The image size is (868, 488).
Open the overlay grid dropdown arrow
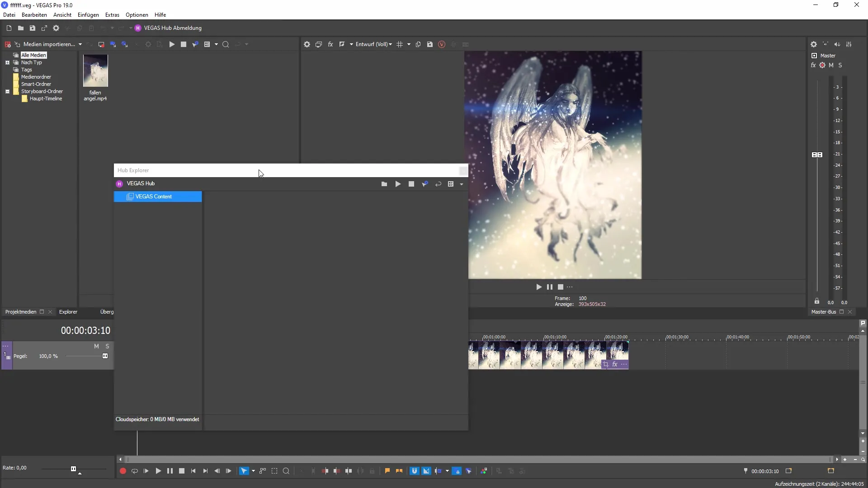409,44
